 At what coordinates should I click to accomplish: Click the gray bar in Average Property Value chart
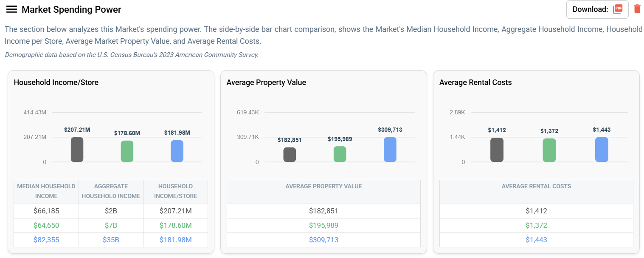click(290, 155)
